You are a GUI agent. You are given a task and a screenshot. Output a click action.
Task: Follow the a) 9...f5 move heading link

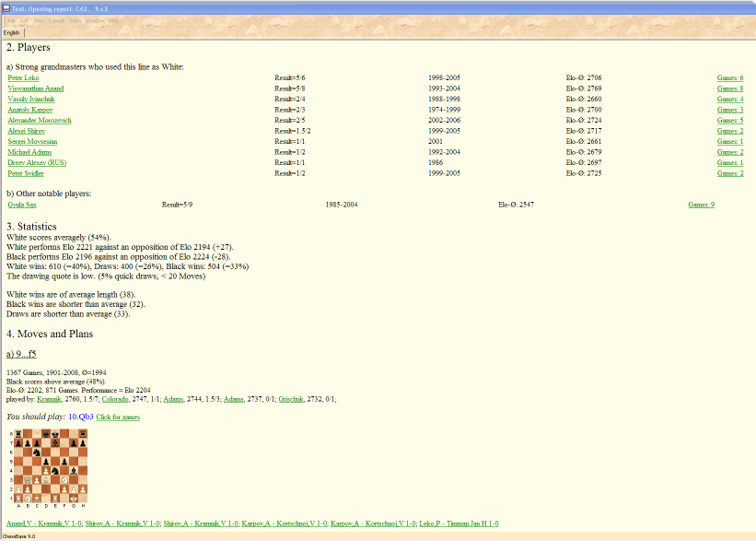click(x=21, y=354)
